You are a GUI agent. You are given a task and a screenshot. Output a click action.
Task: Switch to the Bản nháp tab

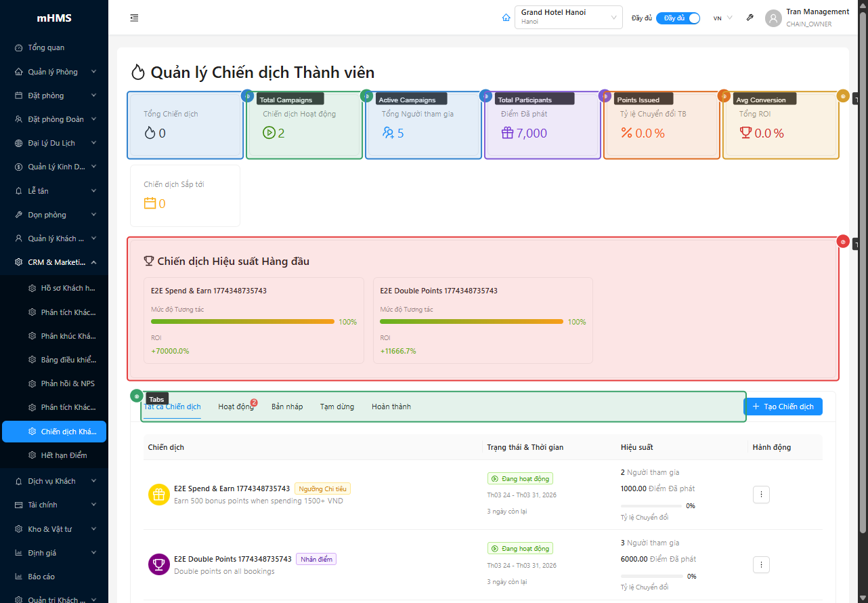[x=287, y=407]
